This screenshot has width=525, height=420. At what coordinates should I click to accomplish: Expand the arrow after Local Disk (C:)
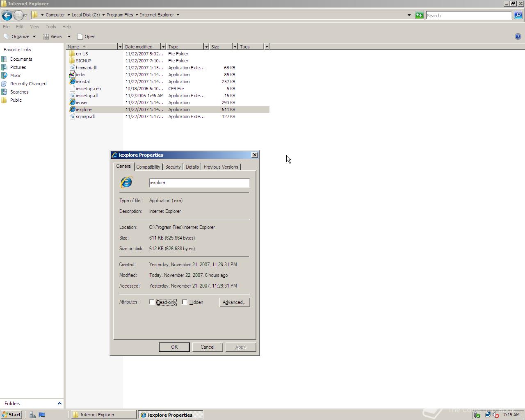(x=103, y=15)
